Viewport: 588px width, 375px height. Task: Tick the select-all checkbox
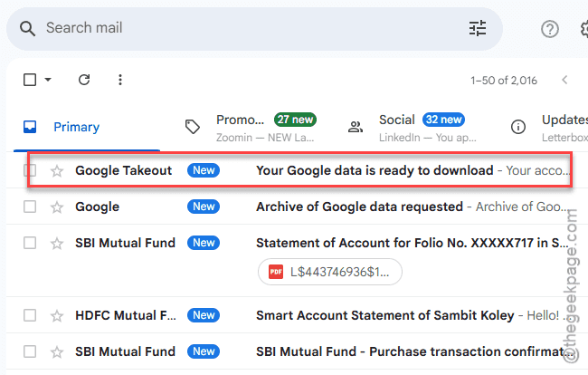(30, 80)
